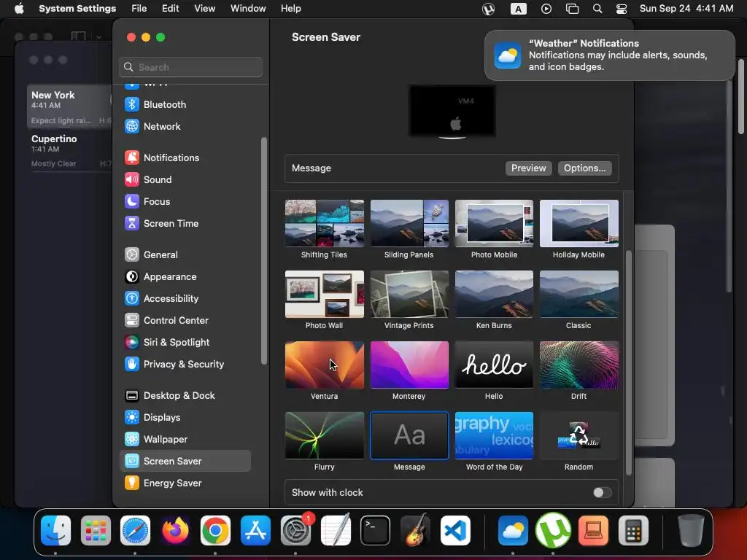Image resolution: width=747 pixels, height=560 pixels.
Task: Open Terminal from the Dock
Action: click(375, 530)
